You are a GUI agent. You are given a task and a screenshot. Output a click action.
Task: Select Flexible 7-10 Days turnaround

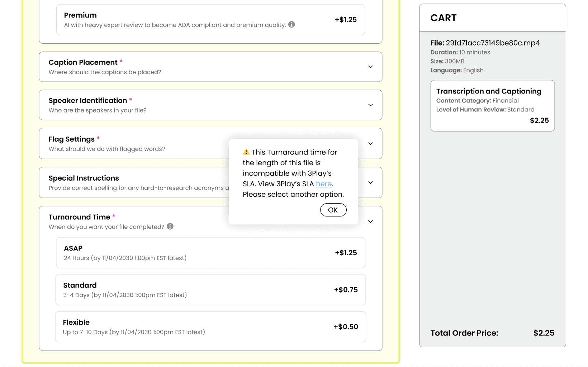pos(210,327)
